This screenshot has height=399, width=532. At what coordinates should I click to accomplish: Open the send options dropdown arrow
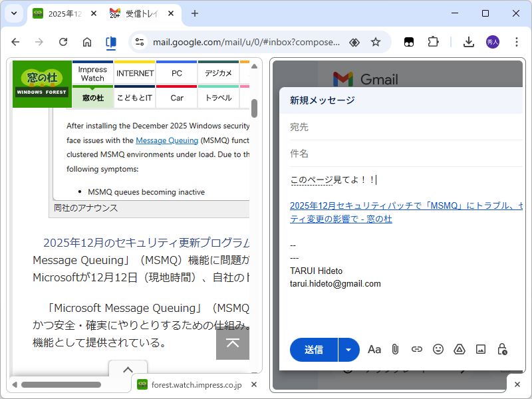[x=348, y=349]
